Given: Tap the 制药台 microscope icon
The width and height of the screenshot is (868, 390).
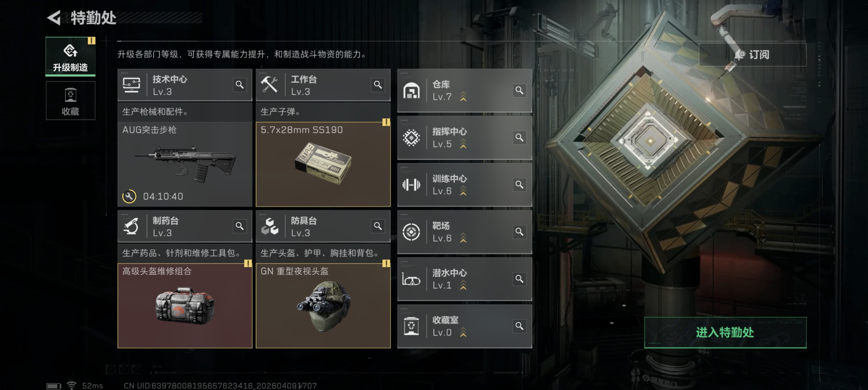Looking at the screenshot, I should click(x=131, y=226).
